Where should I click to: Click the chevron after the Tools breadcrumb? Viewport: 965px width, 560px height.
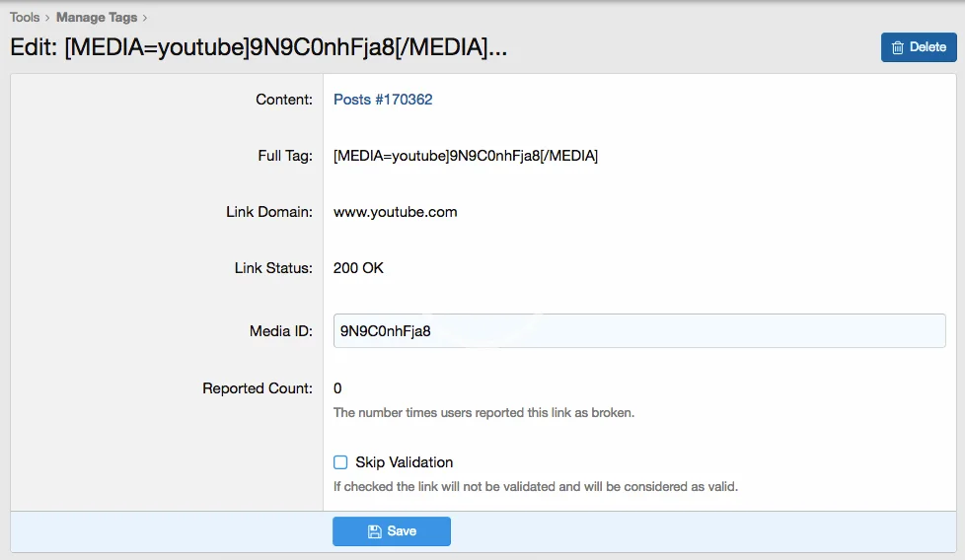pyautogui.click(x=47, y=18)
